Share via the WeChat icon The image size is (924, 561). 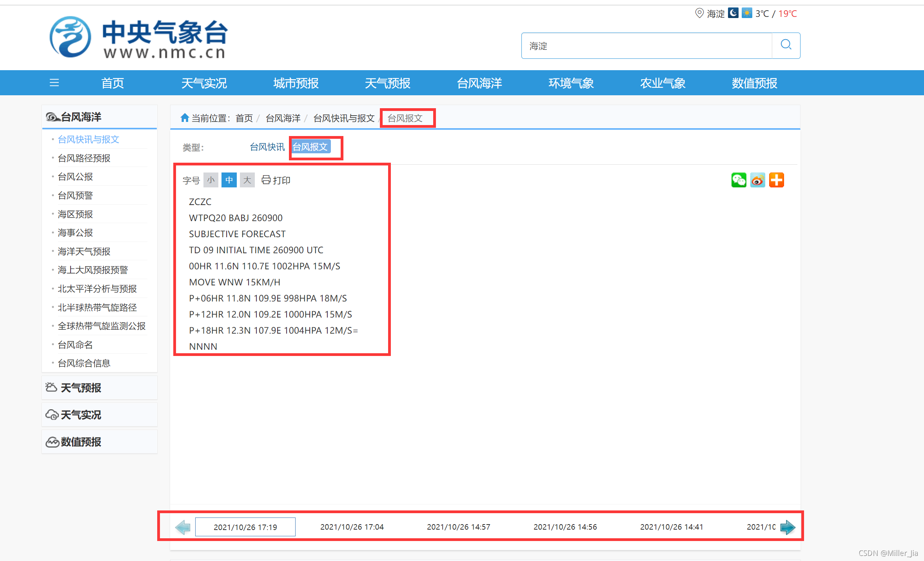coord(739,180)
